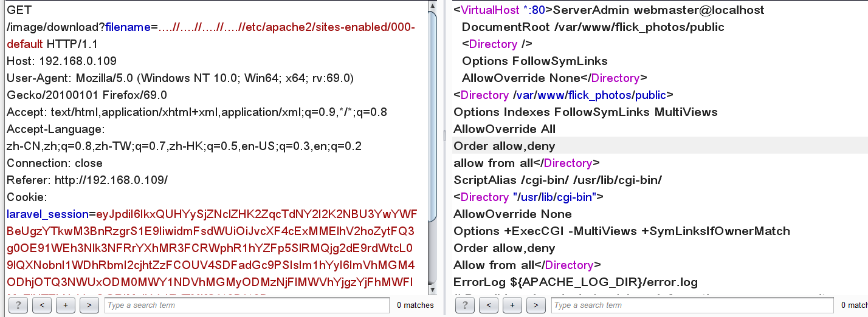Click the 'Accept-Language:' header line
This screenshot has width=868, height=317.
[56, 129]
